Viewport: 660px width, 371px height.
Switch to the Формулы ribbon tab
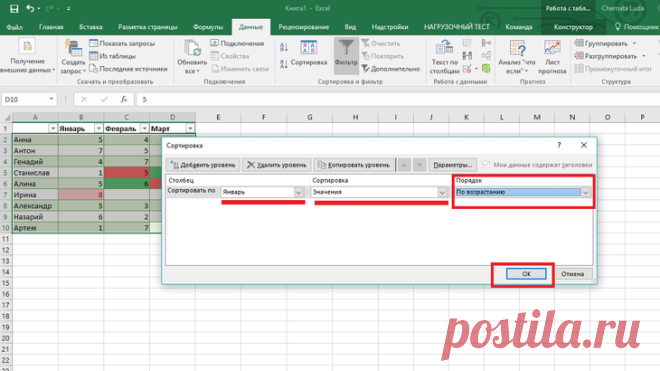[x=208, y=27]
